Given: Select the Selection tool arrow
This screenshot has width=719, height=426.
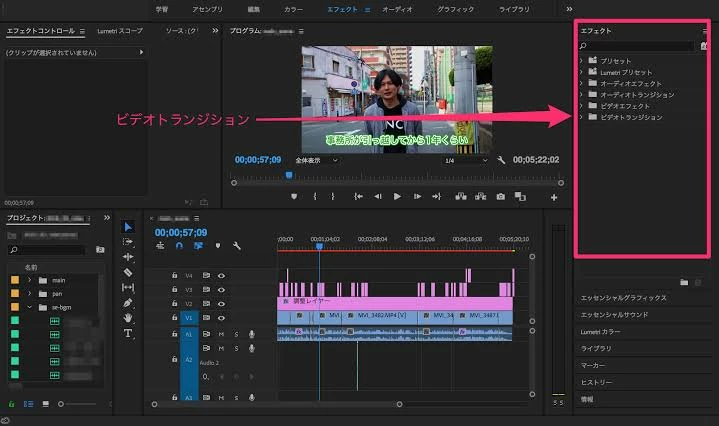Looking at the screenshot, I should 128,227.
